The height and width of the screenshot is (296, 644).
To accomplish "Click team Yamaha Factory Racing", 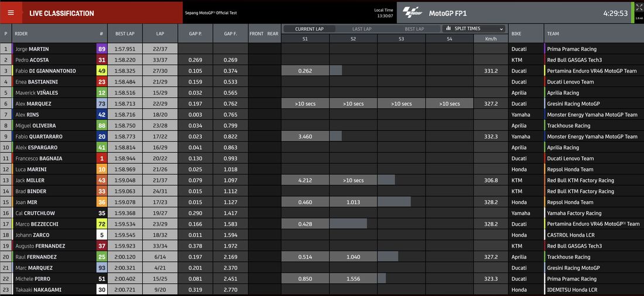I will pyautogui.click(x=574, y=213).
